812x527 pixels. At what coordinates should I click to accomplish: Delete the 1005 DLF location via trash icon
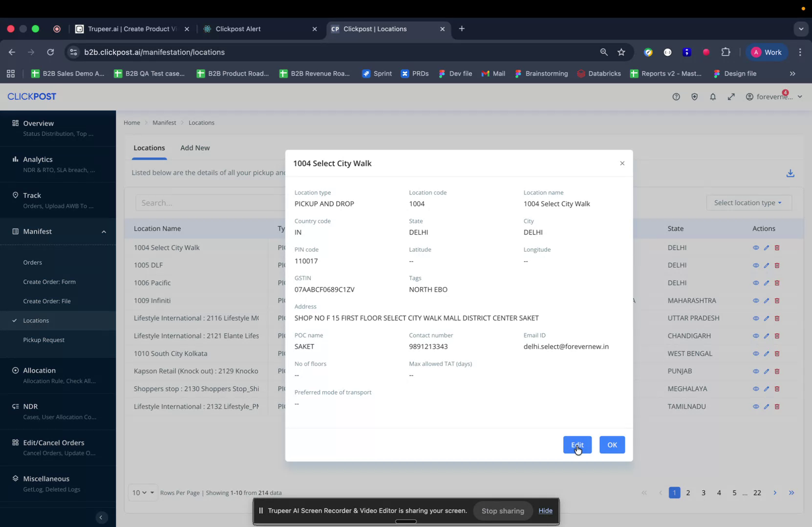[x=777, y=265]
